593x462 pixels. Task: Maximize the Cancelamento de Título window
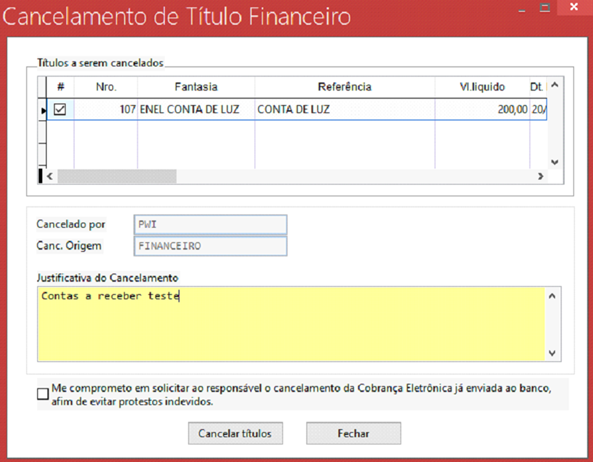(545, 8)
